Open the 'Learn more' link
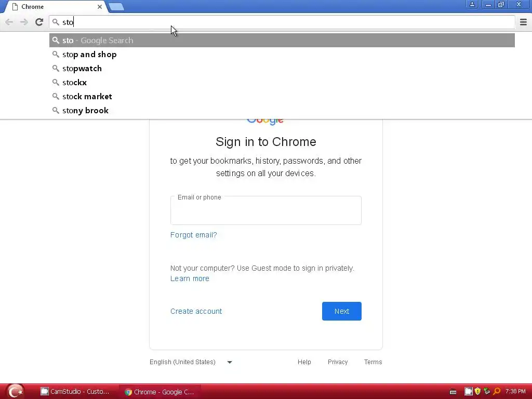532x399 pixels. pos(190,278)
